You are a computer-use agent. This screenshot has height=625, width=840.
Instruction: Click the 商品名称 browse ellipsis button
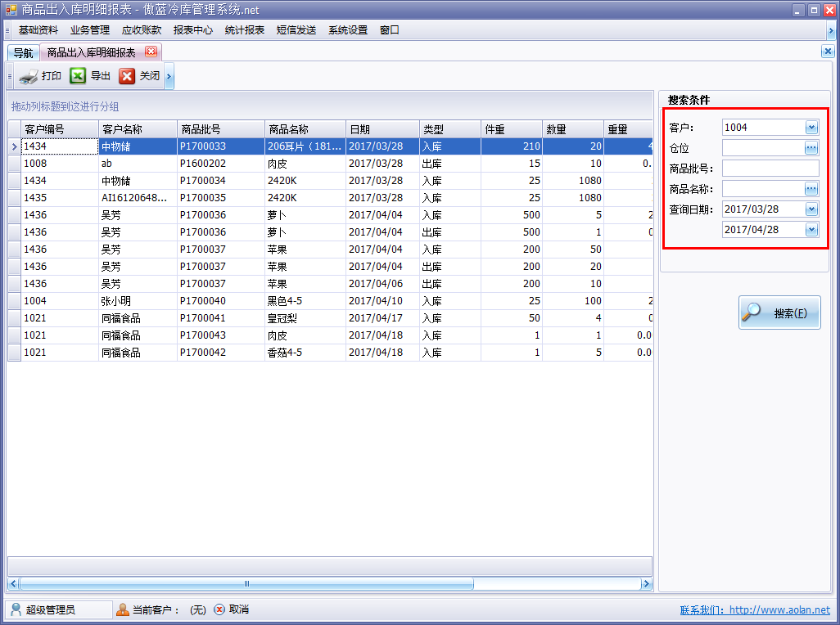[811, 188]
